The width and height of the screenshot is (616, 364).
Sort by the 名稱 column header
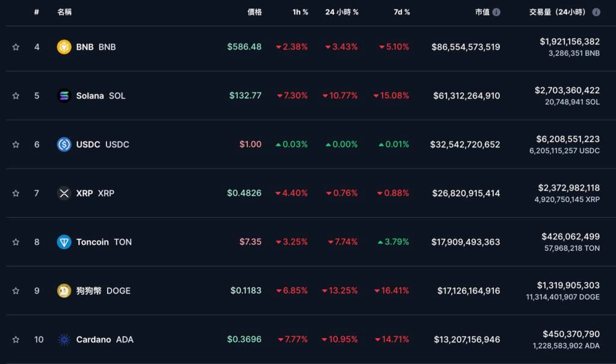click(64, 12)
